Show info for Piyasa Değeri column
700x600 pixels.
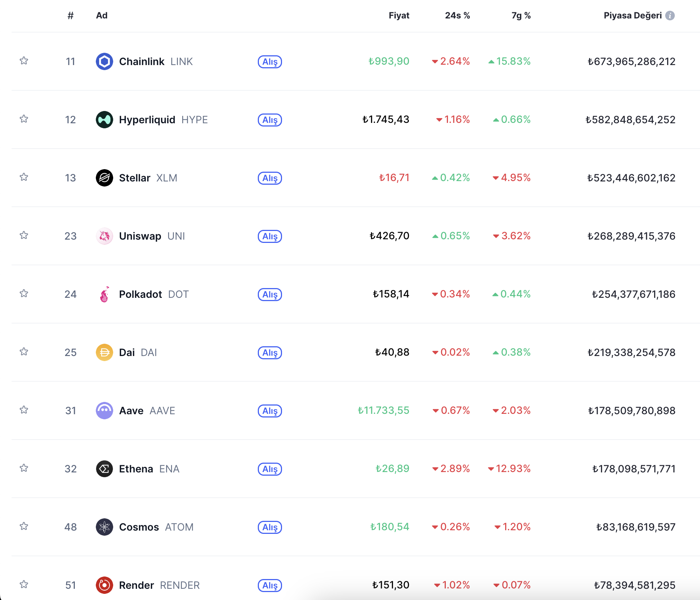(x=670, y=16)
